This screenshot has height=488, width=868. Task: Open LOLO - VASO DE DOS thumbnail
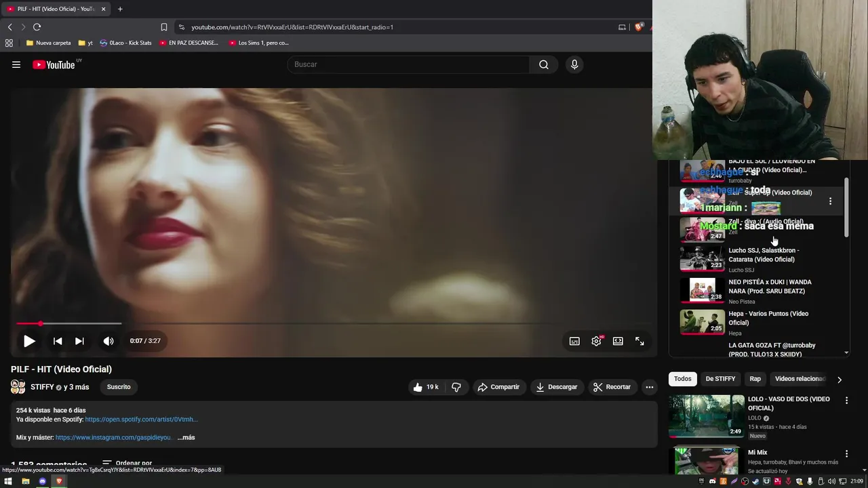tap(707, 416)
